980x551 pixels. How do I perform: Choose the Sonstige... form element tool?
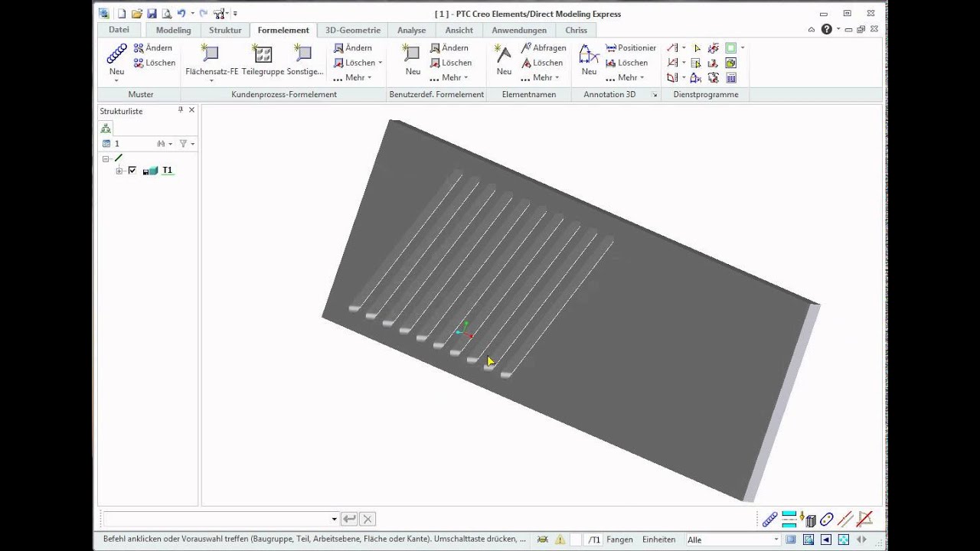tap(305, 60)
